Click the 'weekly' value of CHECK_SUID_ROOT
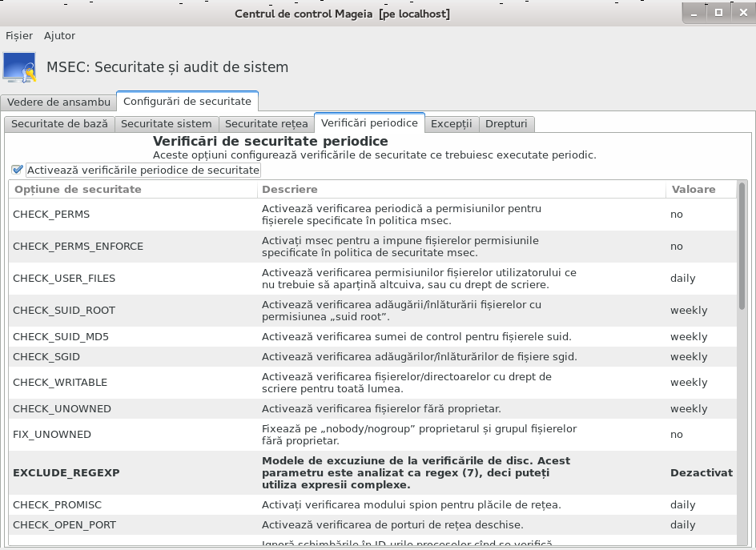Screen dimensions: 756x550 pyautogui.click(x=689, y=311)
